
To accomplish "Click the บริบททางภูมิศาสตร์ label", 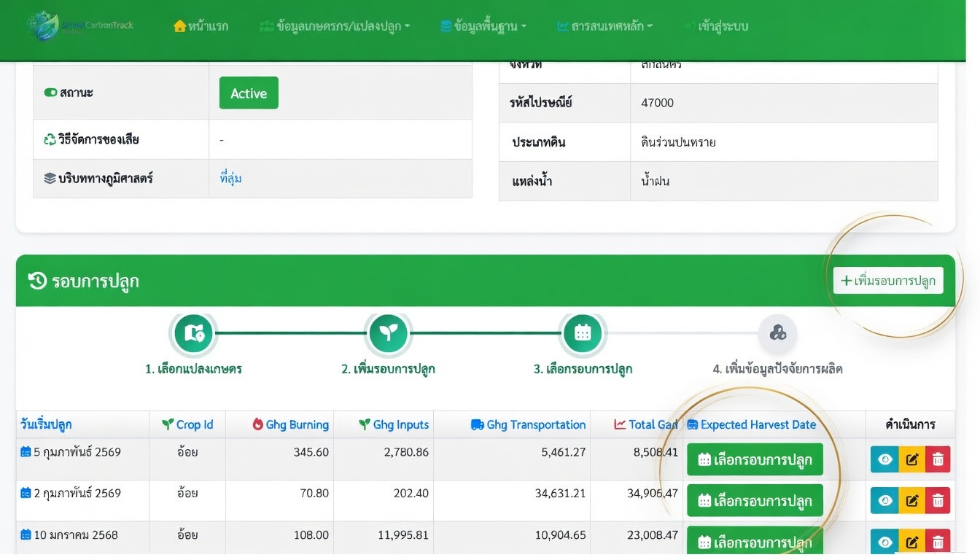I will [x=98, y=178].
